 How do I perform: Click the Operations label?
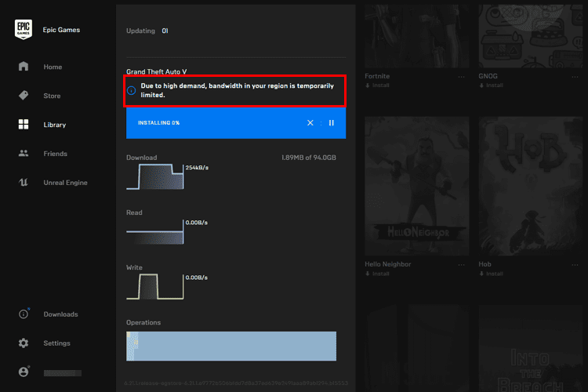point(143,322)
